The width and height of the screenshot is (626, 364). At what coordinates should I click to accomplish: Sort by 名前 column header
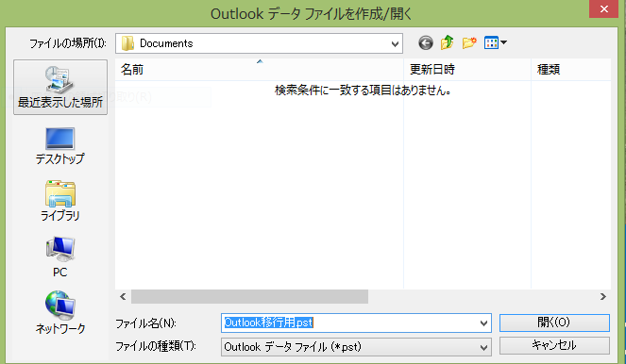coord(259,70)
